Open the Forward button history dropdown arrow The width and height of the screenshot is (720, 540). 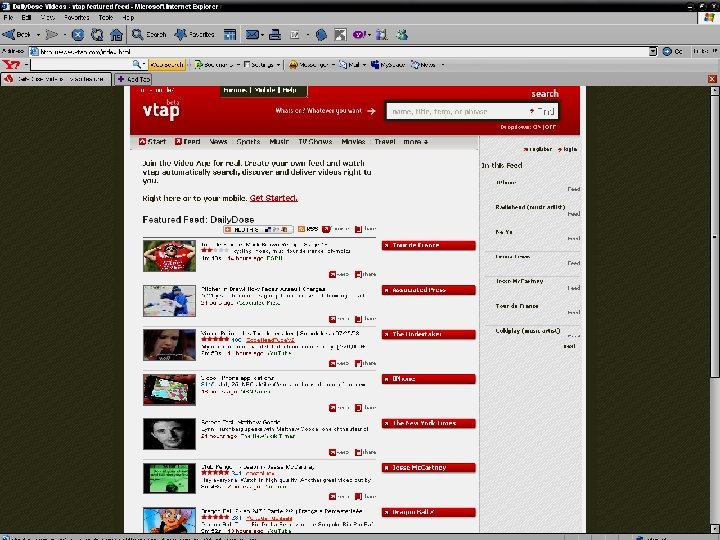point(65,34)
